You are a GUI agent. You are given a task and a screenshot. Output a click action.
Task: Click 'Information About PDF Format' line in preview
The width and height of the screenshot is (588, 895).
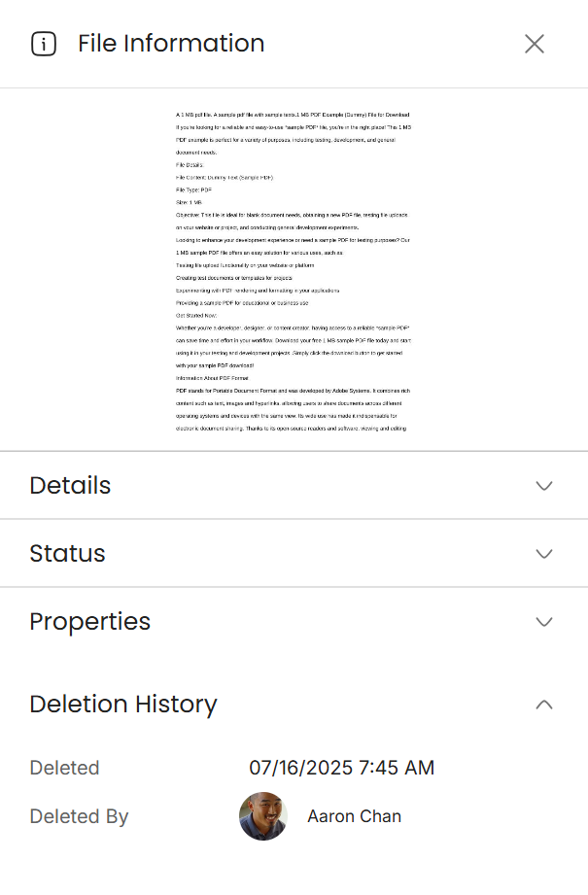coord(212,377)
